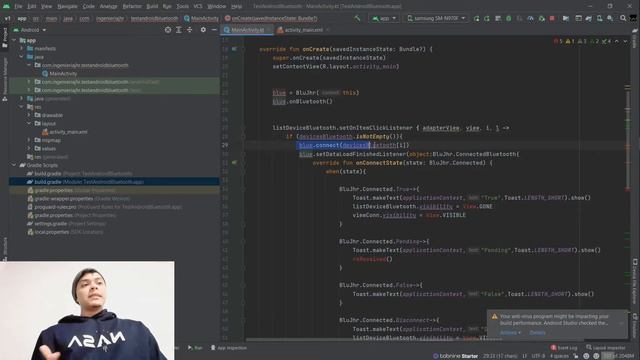Click onCreate breadcrumb in navigation bar
This screenshot has height=360, width=640.
pyautogui.click(x=271, y=18)
